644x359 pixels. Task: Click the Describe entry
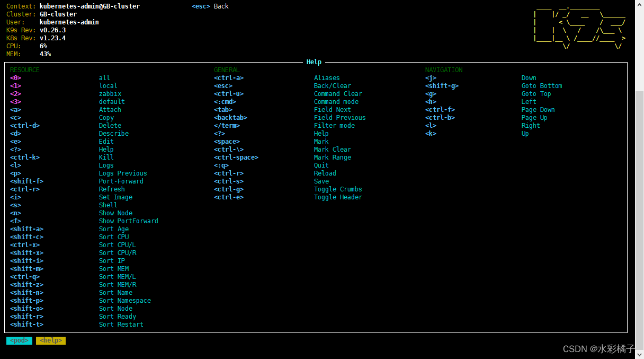pos(114,134)
